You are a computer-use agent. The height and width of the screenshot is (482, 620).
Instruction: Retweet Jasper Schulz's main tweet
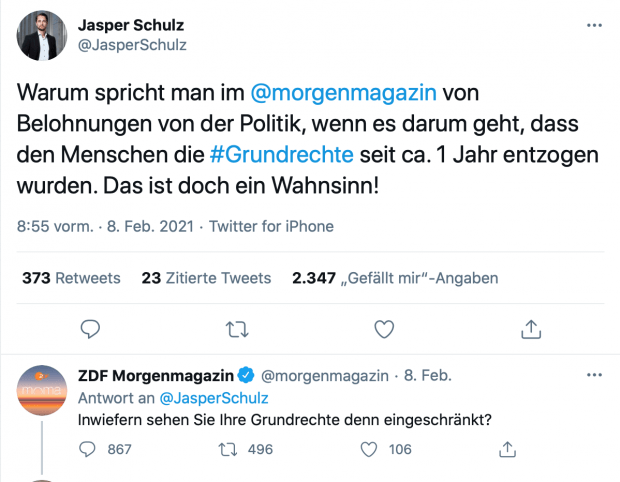236,328
